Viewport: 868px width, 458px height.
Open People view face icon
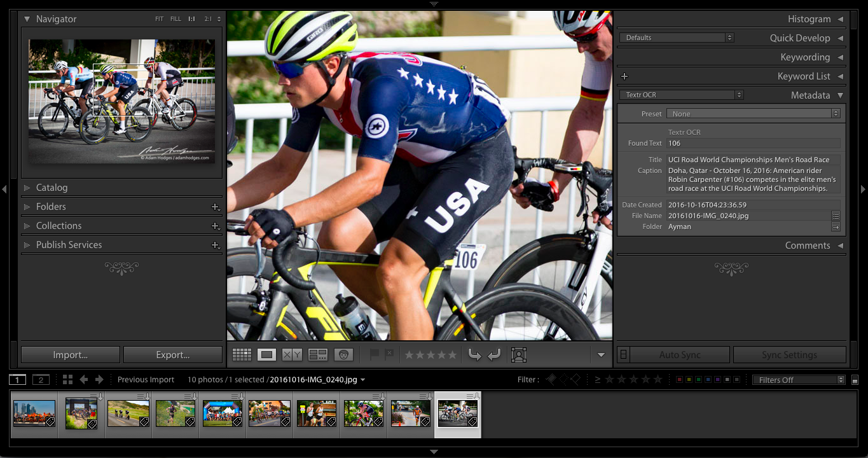tap(343, 355)
